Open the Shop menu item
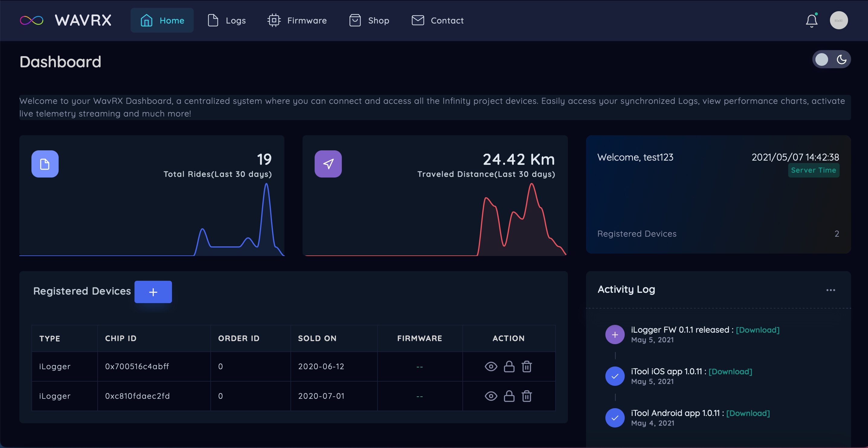The image size is (868, 448). (x=369, y=21)
